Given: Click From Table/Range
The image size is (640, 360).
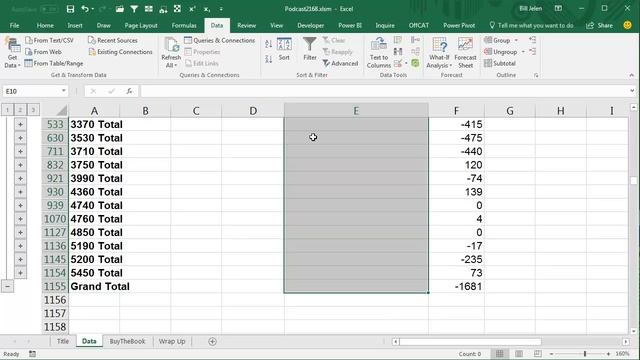Looking at the screenshot, I should 54,63.
